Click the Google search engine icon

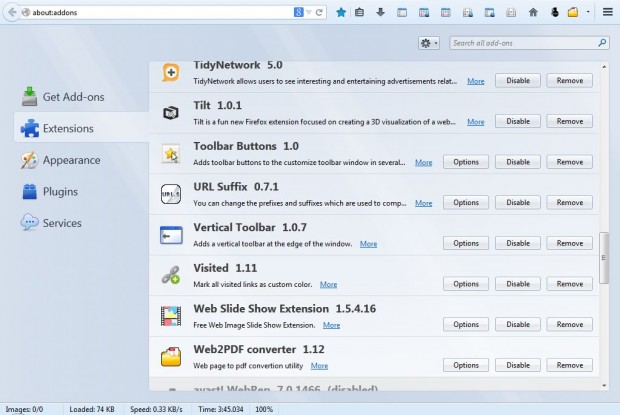click(299, 12)
